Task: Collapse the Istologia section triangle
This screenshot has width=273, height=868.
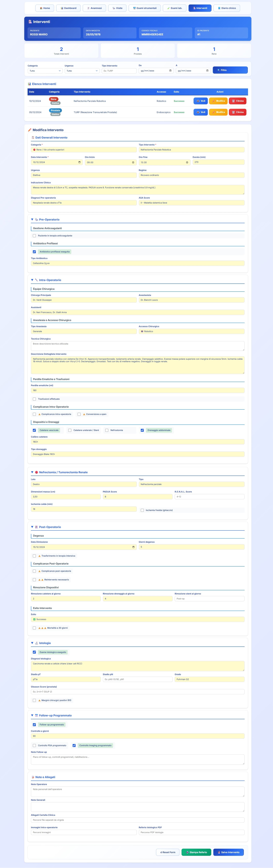Action: click(32, 643)
